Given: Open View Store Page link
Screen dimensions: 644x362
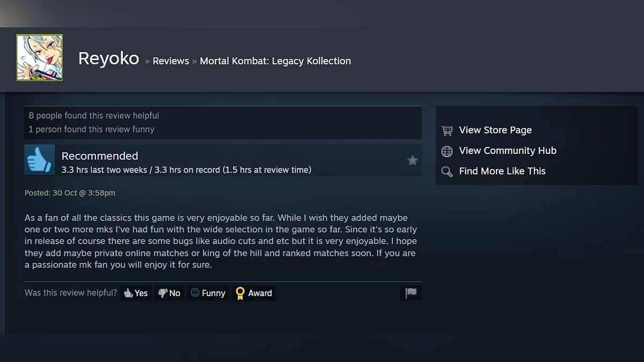Looking at the screenshot, I should tap(495, 130).
